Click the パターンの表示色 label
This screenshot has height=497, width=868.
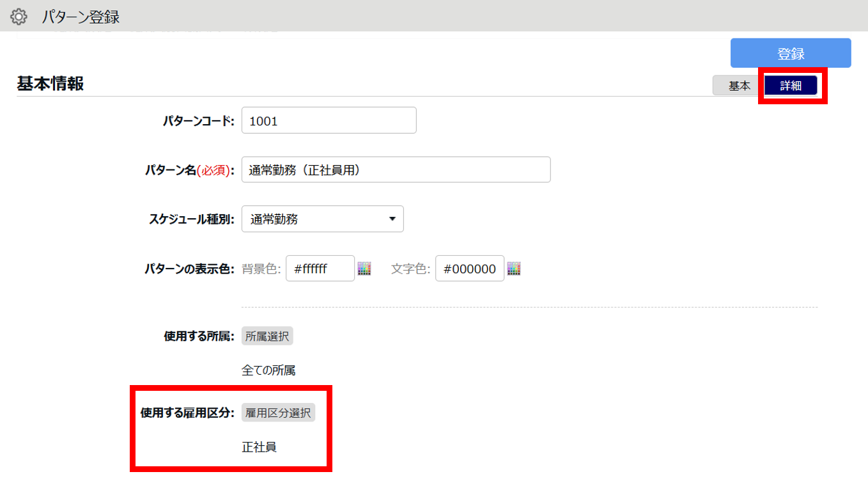coord(190,269)
